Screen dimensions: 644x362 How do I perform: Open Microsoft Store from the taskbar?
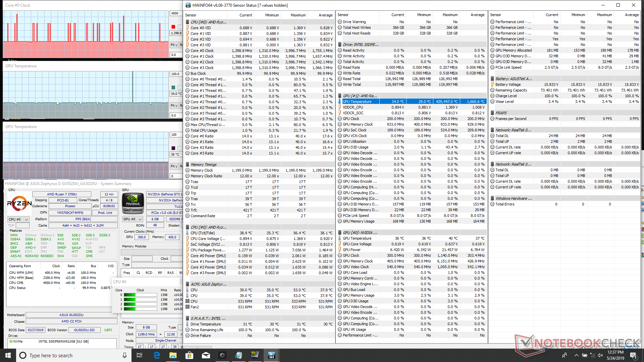coord(189,355)
